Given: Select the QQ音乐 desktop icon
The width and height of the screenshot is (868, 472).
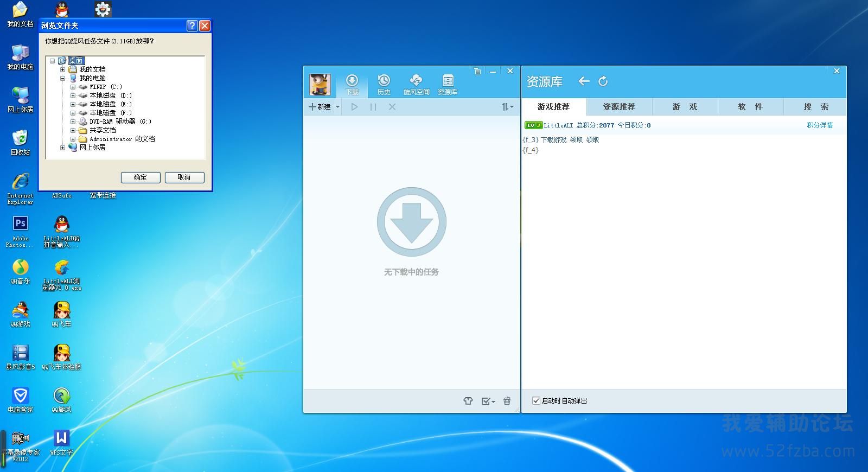Looking at the screenshot, I should [21, 271].
